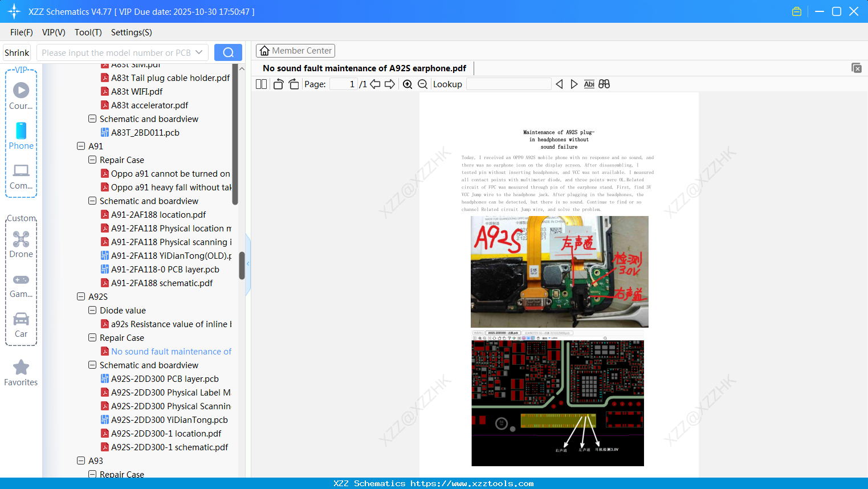The width and height of the screenshot is (868, 489).
Task: Open the Game console category
Action: click(21, 285)
